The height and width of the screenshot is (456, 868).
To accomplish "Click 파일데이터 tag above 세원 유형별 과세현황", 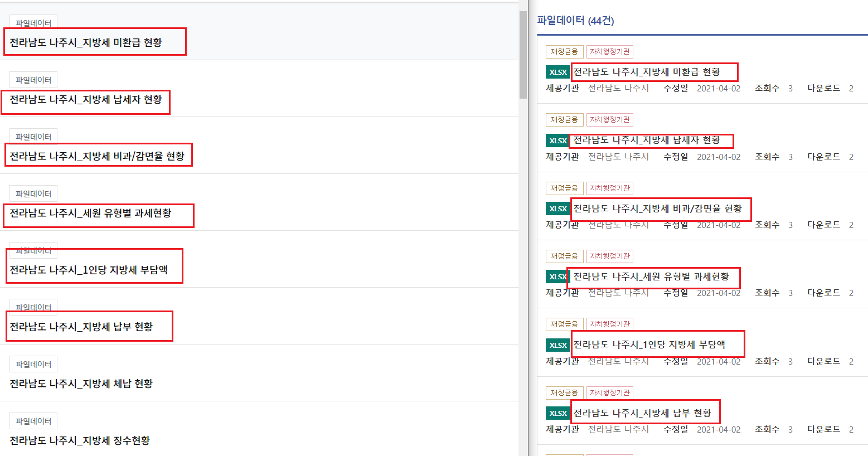I will point(33,193).
